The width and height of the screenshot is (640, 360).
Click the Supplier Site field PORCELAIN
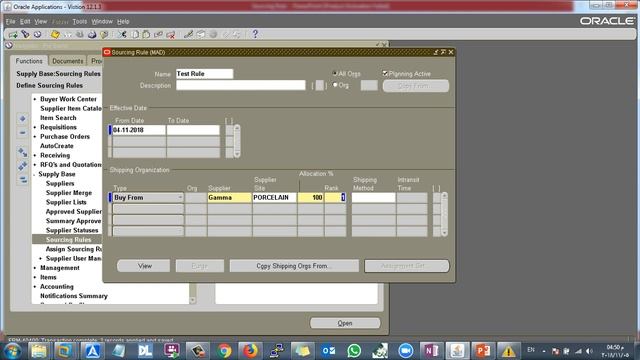point(274,198)
